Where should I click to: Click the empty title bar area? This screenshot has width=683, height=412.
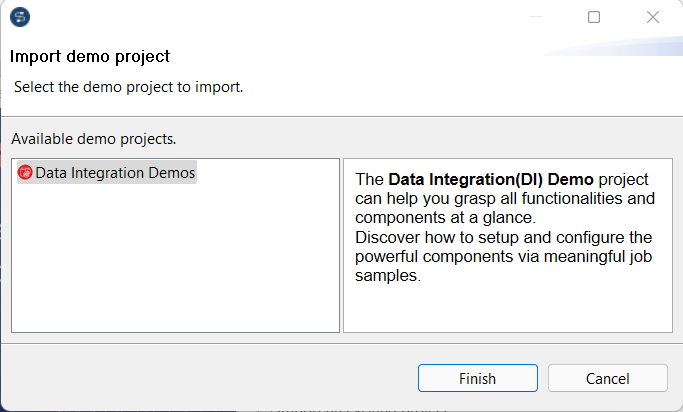(300, 17)
